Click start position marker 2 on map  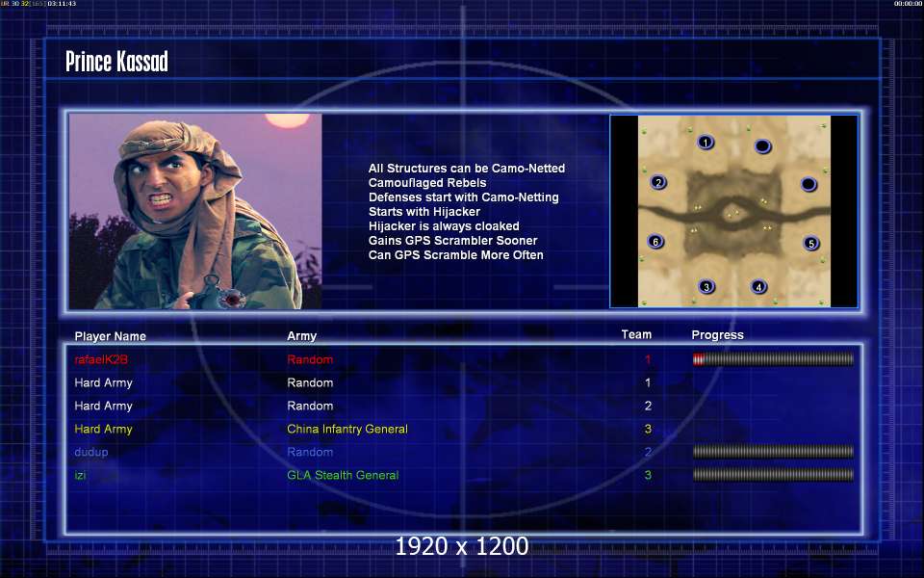(658, 182)
